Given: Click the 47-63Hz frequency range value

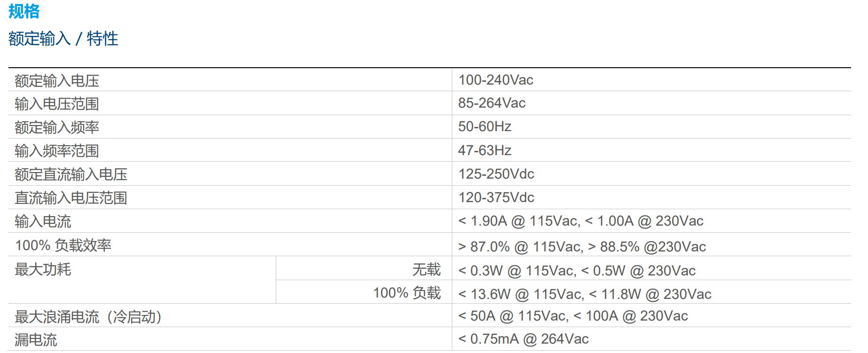Looking at the screenshot, I should [485, 150].
